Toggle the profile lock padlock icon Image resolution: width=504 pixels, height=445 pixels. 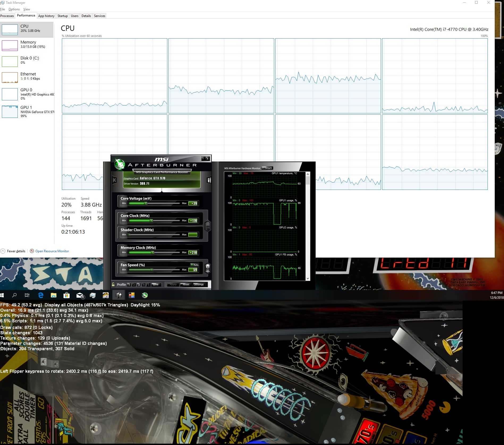pyautogui.click(x=113, y=284)
